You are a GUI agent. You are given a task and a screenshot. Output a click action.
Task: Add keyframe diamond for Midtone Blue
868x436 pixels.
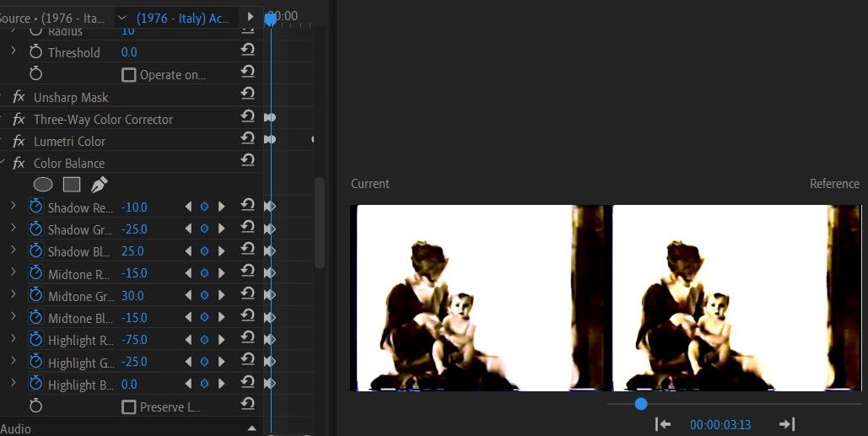[204, 317]
